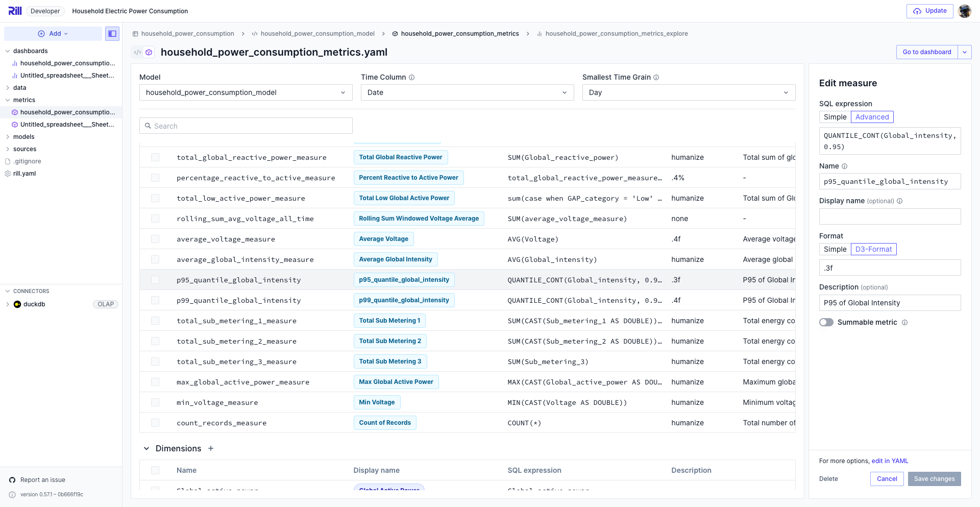Add a new dimension with plus icon
Image resolution: width=980 pixels, height=507 pixels.
pyautogui.click(x=211, y=448)
